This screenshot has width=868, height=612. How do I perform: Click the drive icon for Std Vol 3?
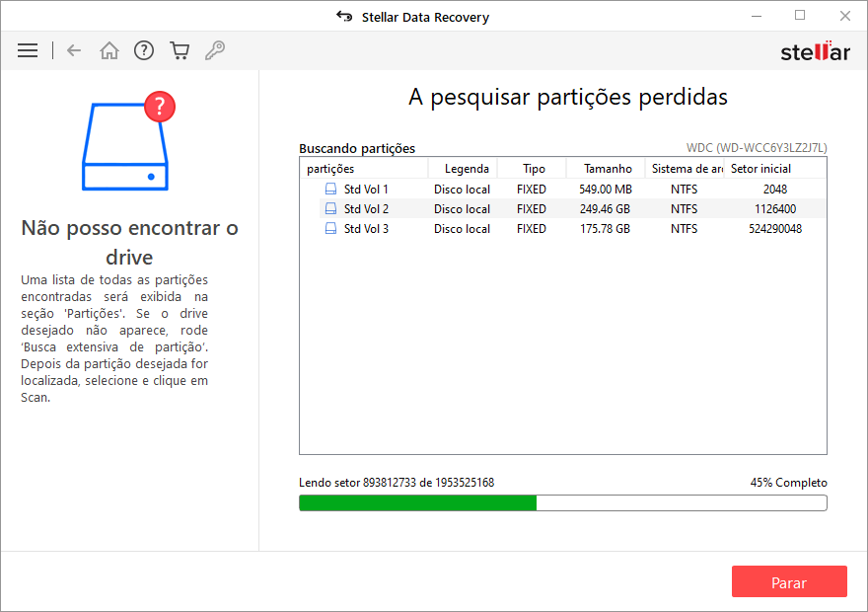(x=330, y=229)
